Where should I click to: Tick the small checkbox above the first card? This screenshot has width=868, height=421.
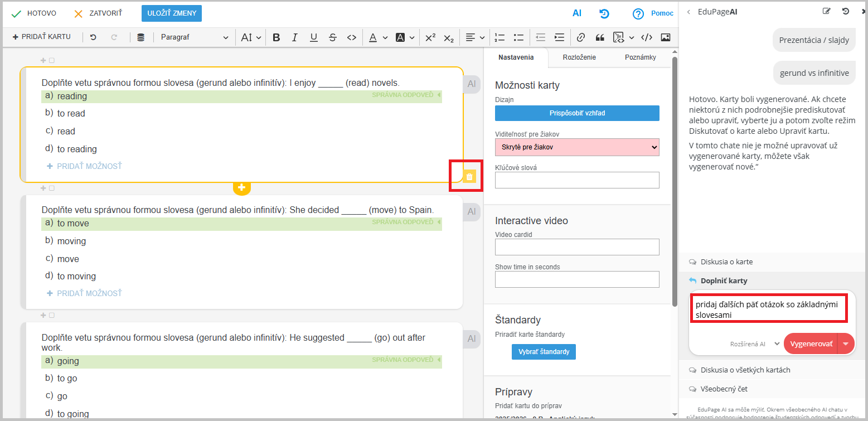52,60
